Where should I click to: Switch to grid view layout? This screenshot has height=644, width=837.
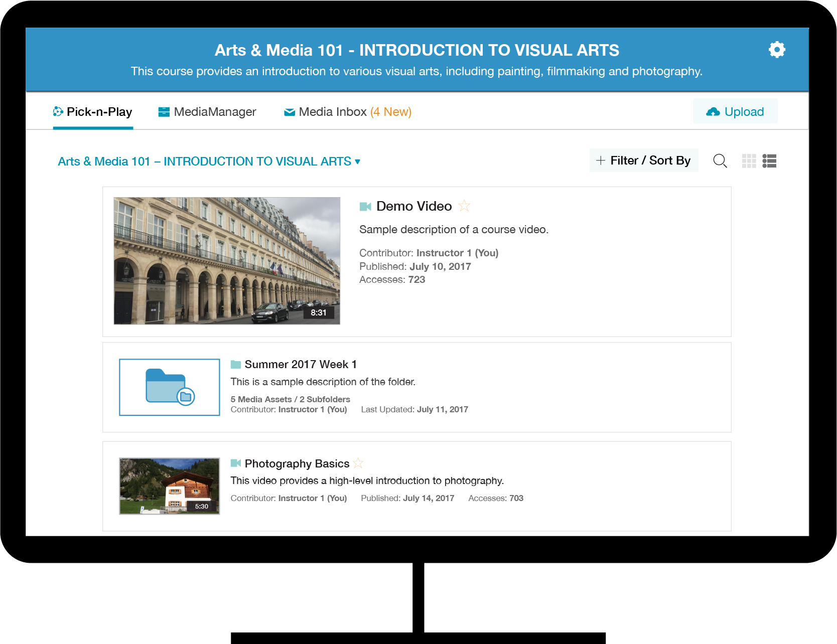tap(749, 161)
